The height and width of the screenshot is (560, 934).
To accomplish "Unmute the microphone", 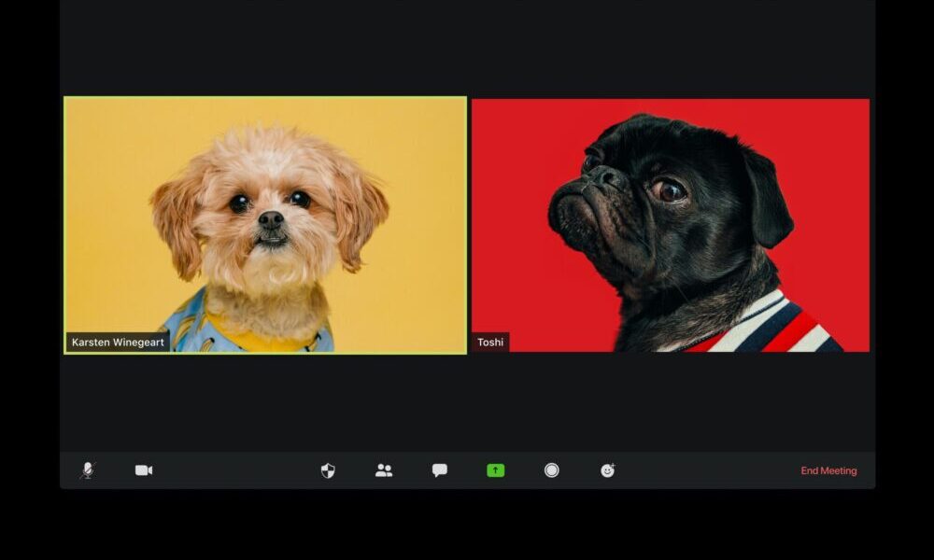I will coord(88,470).
